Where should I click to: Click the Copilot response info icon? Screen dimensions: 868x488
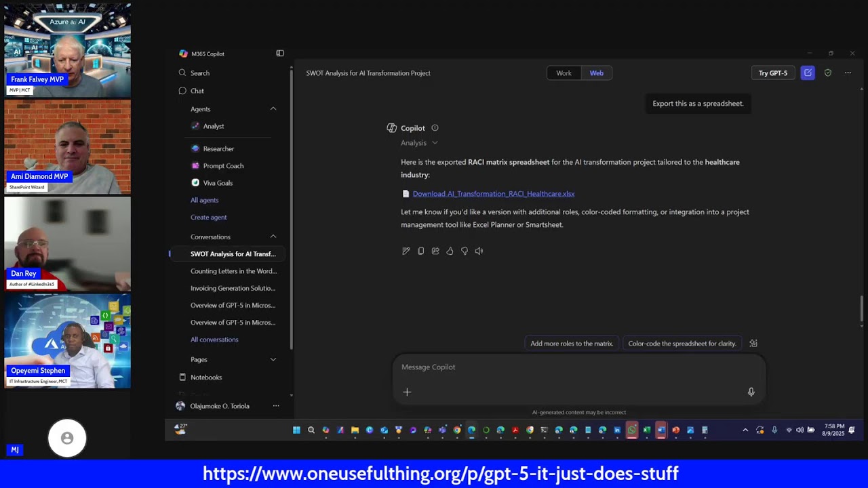(x=435, y=128)
